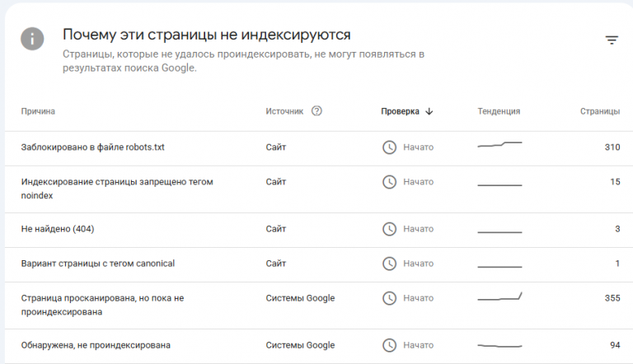633x364 pixels.
Task: Click page count 310
Action: tap(612, 147)
